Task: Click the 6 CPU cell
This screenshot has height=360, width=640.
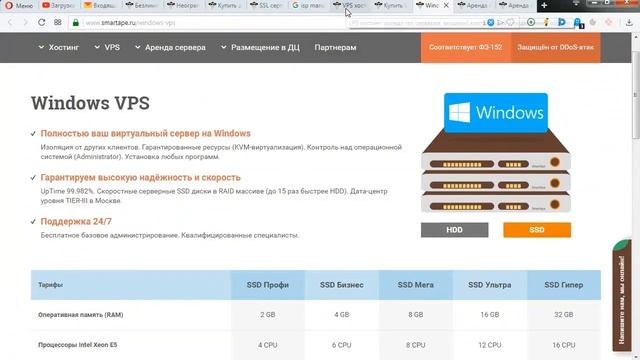Action: click(342, 345)
